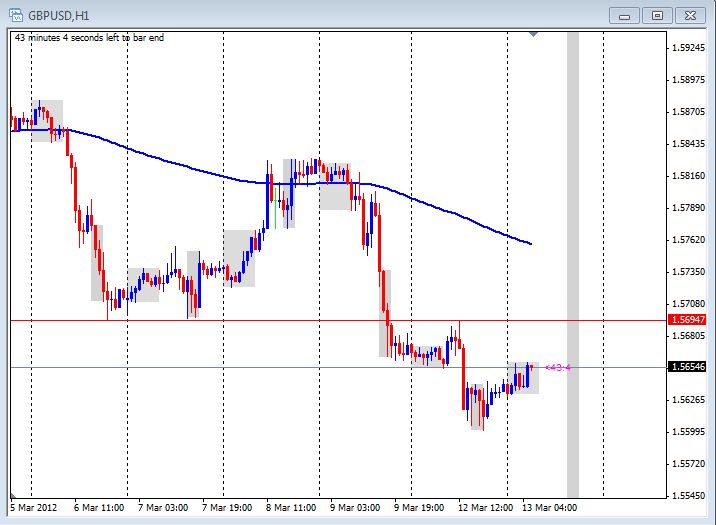
Task: Click the GBPUSD chart window icon
Action: [16, 15]
